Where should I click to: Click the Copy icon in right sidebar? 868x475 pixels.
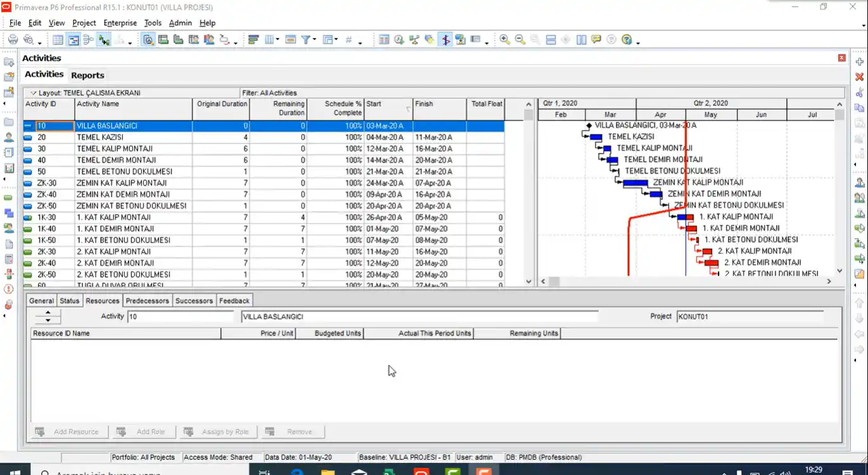[860, 108]
